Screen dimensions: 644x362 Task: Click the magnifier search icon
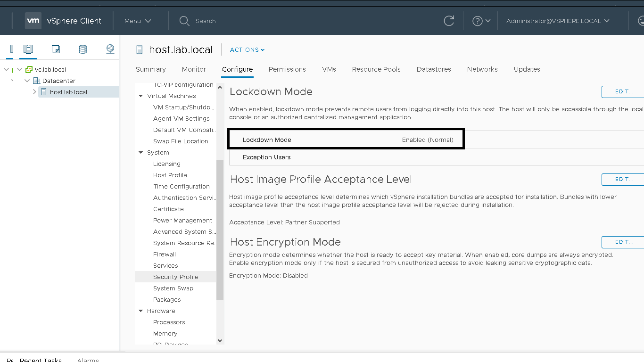click(184, 21)
